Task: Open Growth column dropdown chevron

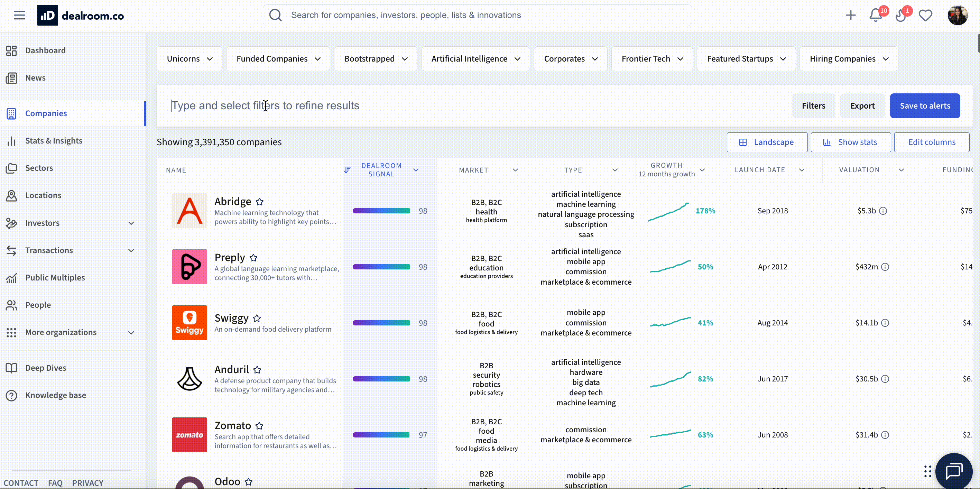Action: (702, 170)
